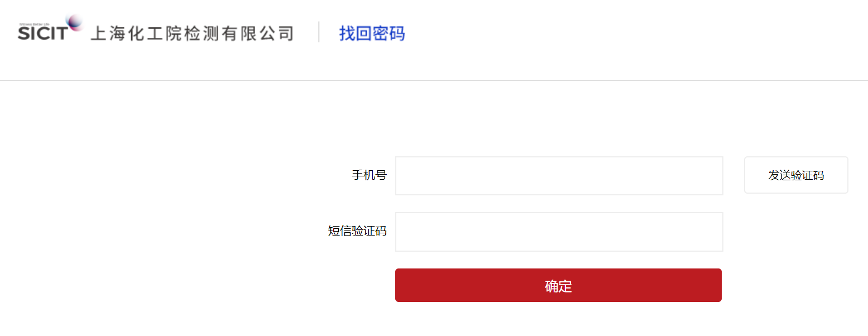
Task: Click the vertical divider beside the company name
Action: click(x=319, y=32)
